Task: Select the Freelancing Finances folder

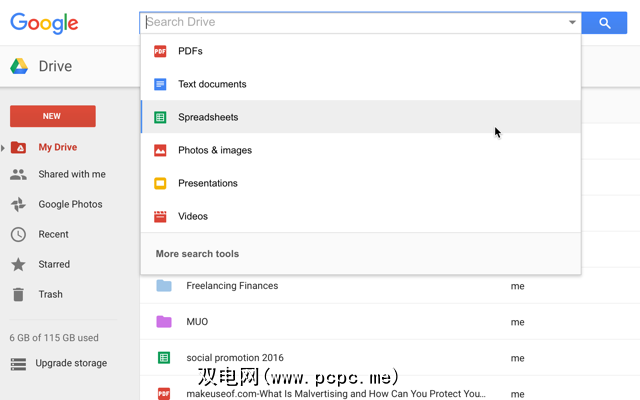Action: (232, 286)
